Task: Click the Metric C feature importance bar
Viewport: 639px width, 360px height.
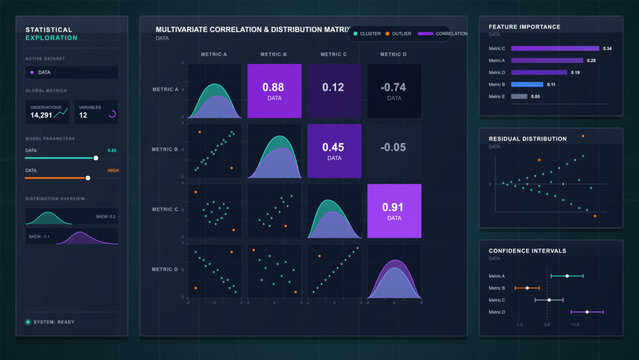Action: [555, 49]
